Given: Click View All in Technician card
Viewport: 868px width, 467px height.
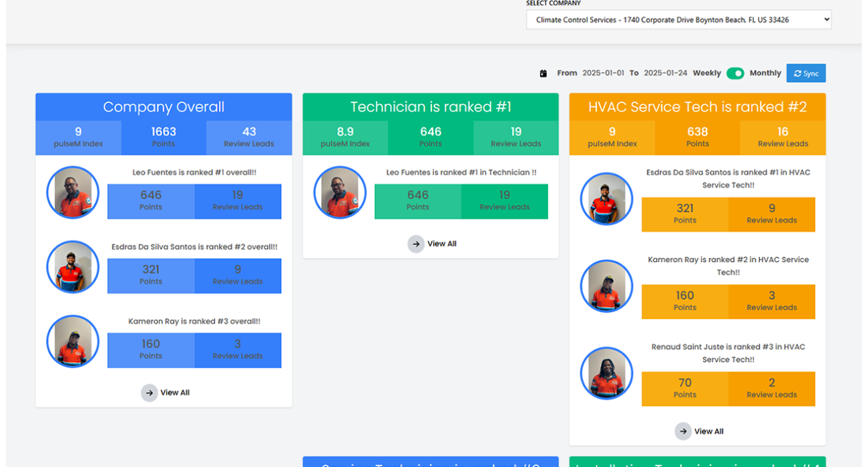Looking at the screenshot, I should [x=441, y=244].
